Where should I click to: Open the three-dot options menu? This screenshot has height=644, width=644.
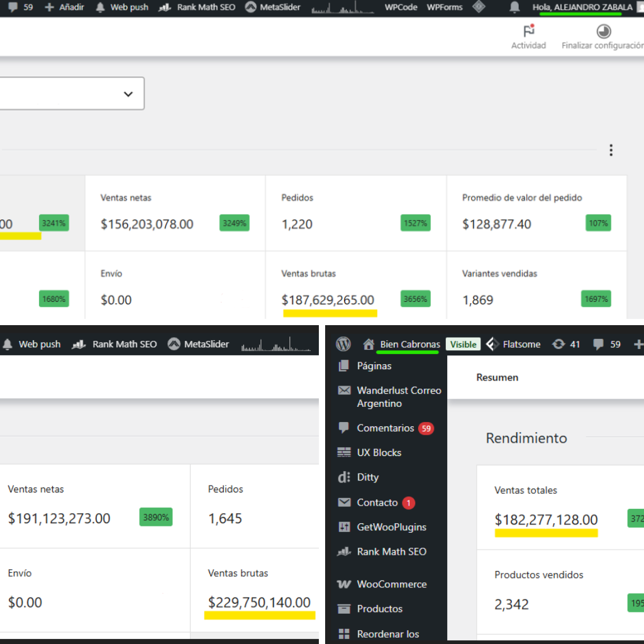click(x=611, y=150)
